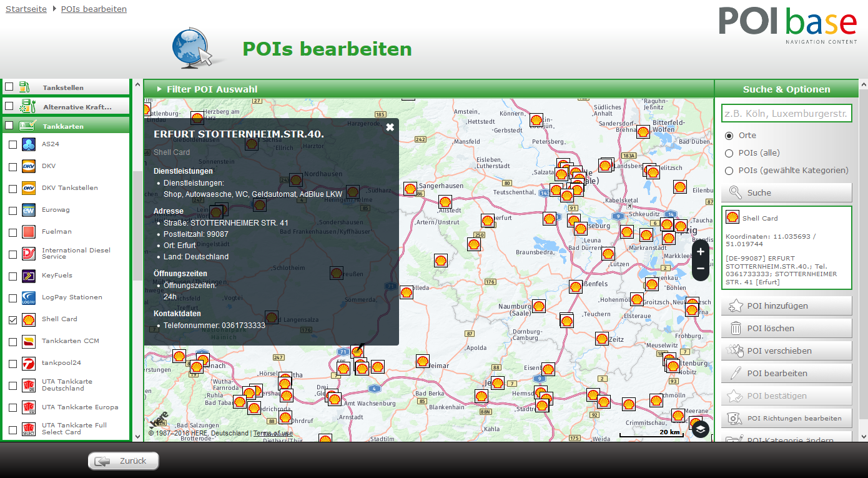
Task: Expand the Tankstellen category section
Action: point(63,87)
